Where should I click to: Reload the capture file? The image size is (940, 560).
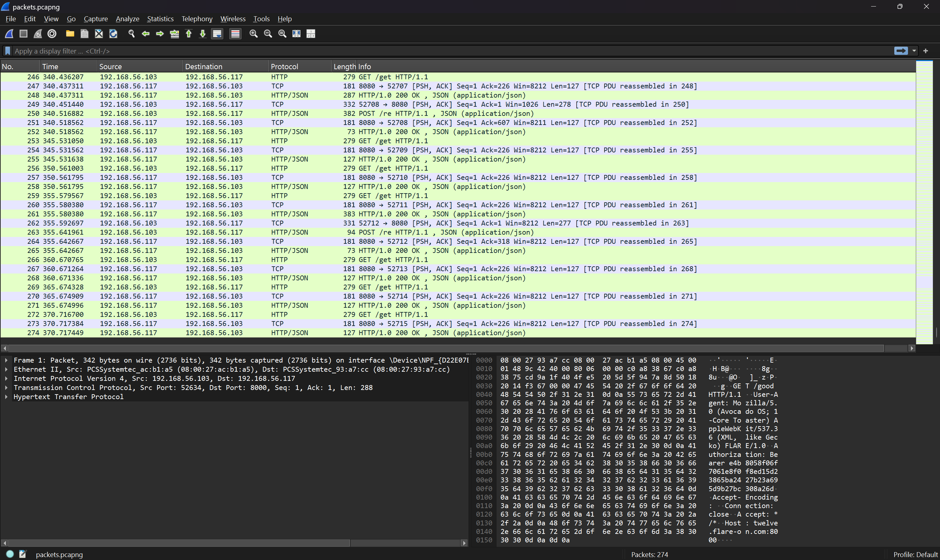pyautogui.click(x=113, y=34)
